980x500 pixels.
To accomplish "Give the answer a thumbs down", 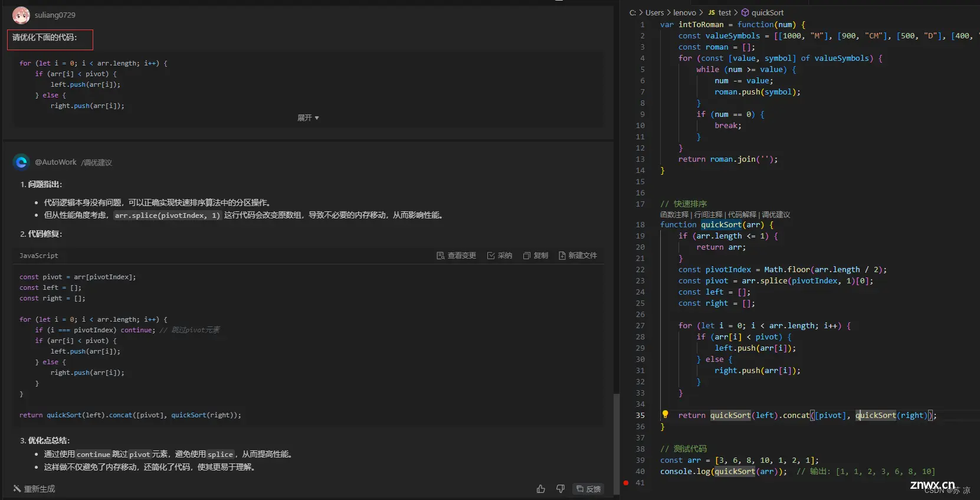I will (x=561, y=489).
